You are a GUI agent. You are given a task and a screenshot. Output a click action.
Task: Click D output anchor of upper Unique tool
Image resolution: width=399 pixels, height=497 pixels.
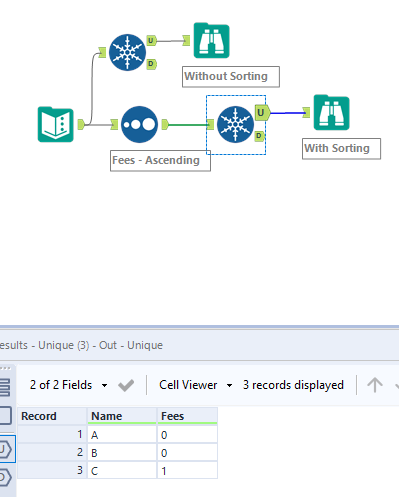pos(151,64)
